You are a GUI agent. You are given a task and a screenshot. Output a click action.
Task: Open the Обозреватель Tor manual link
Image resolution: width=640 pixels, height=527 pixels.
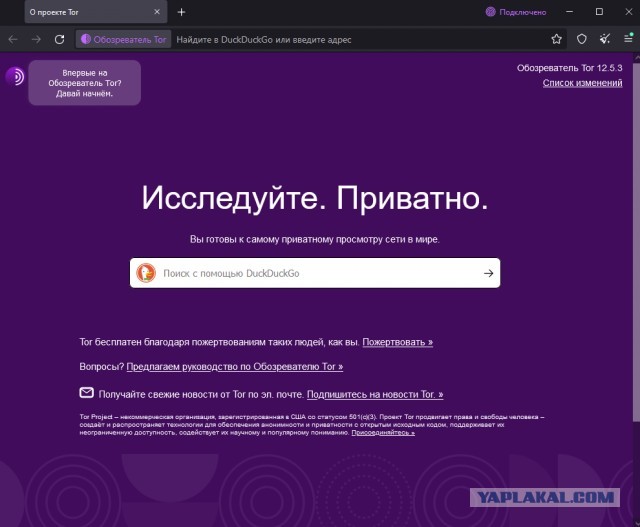click(235, 367)
